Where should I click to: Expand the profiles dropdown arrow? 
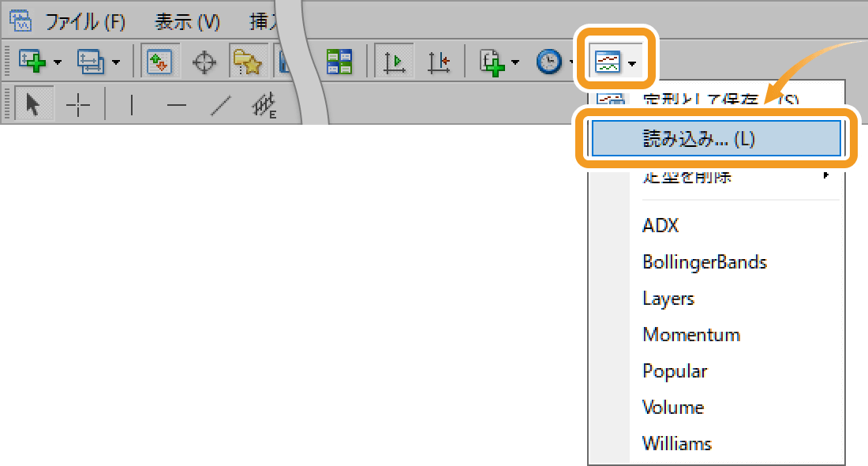pos(116,62)
